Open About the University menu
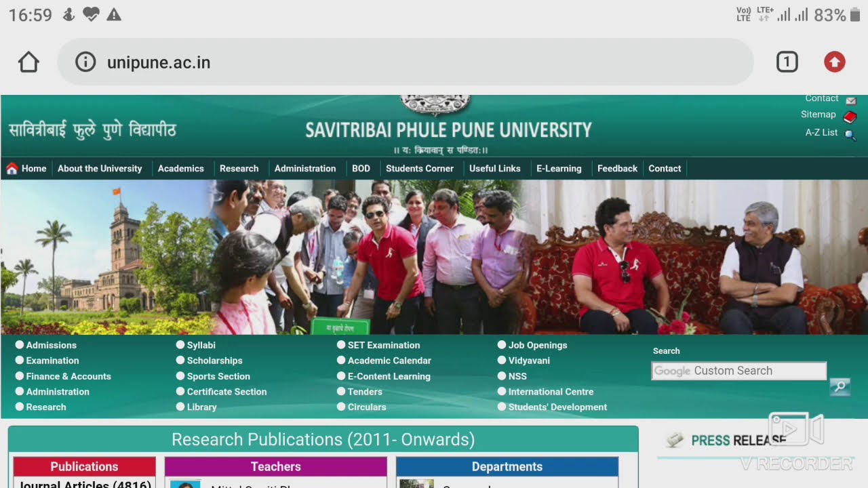 click(100, 169)
